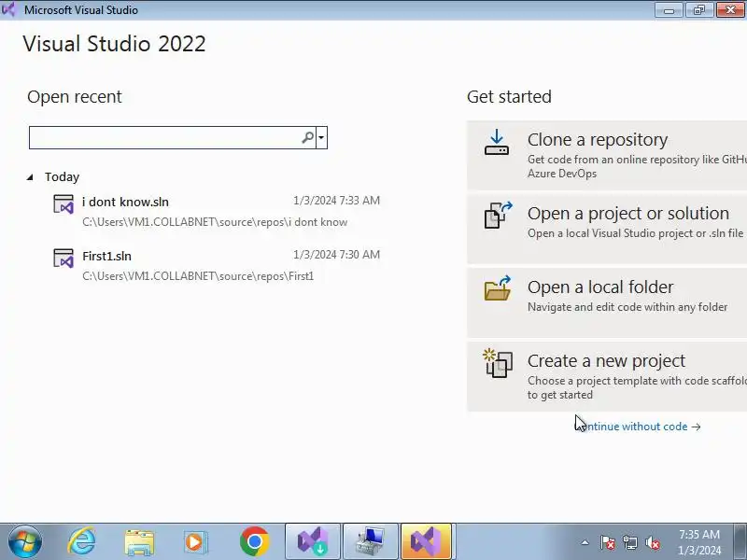
Task: Close the Visual Studio window
Action: [730, 9]
